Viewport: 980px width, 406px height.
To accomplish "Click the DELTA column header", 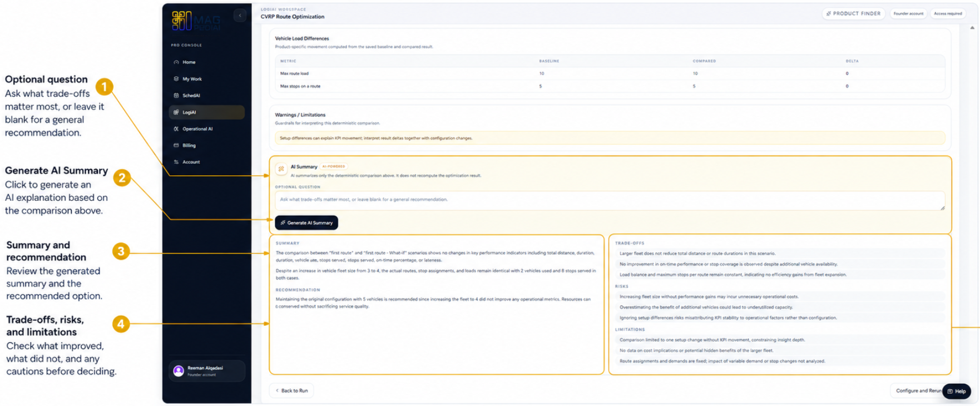I will tap(852, 61).
